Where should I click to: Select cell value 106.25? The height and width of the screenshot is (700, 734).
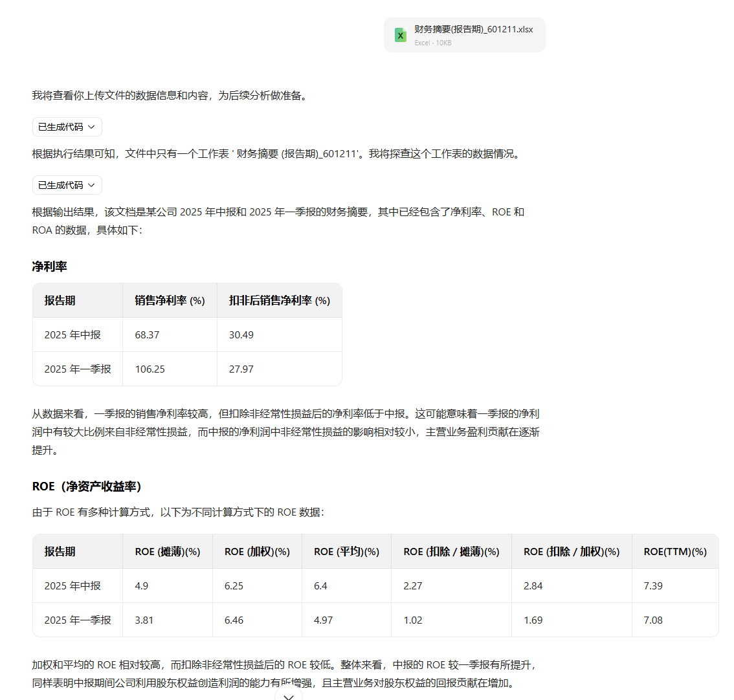coord(150,369)
